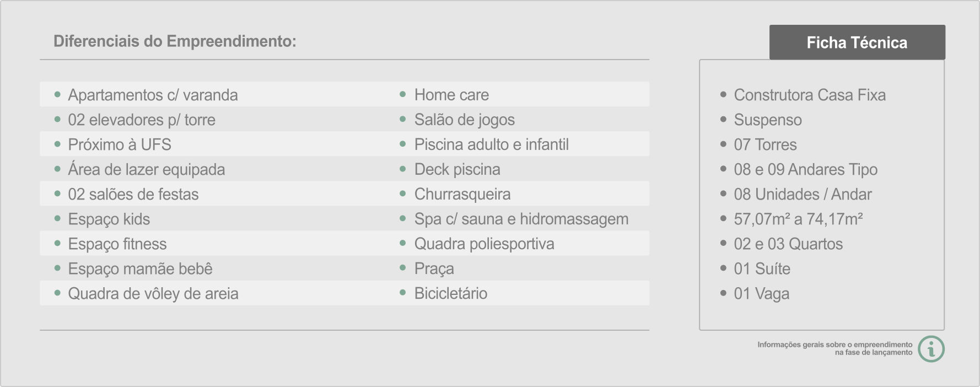Viewport: 980px width, 387px height.
Task: Select the Diferenciais do Empreendimento heading
Action: [175, 41]
